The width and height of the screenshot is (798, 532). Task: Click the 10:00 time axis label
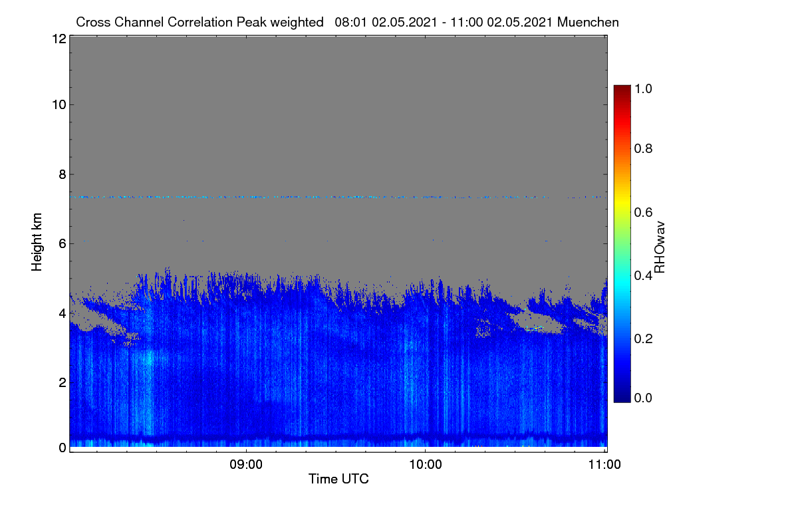coord(426,465)
